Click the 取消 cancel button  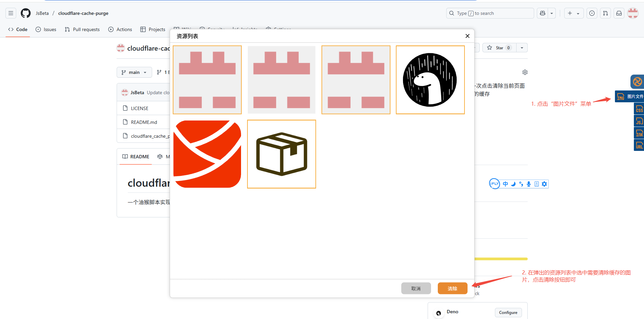(416, 288)
